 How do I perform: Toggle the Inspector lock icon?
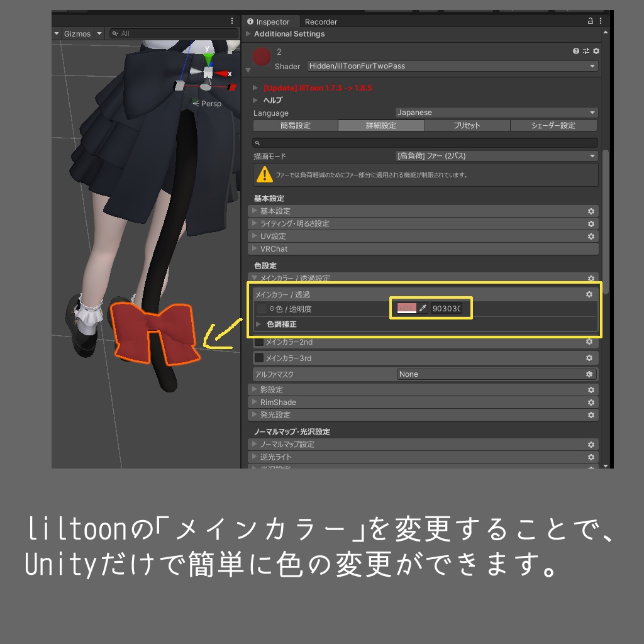(x=589, y=21)
